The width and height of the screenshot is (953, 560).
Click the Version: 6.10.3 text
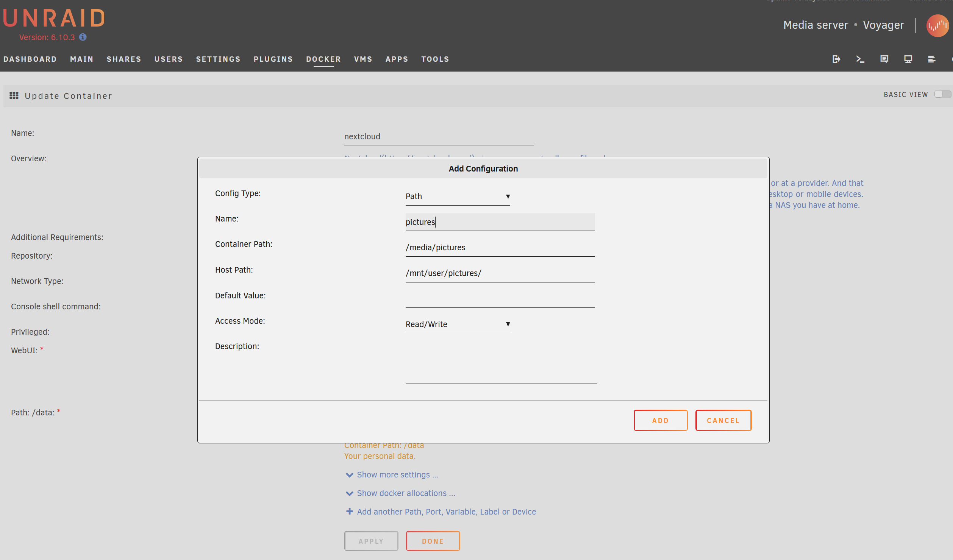[x=47, y=37]
